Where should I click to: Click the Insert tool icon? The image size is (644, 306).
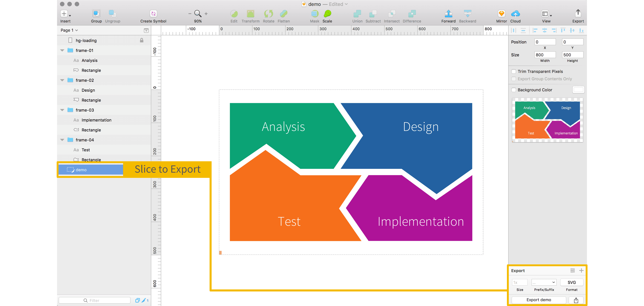[65, 13]
